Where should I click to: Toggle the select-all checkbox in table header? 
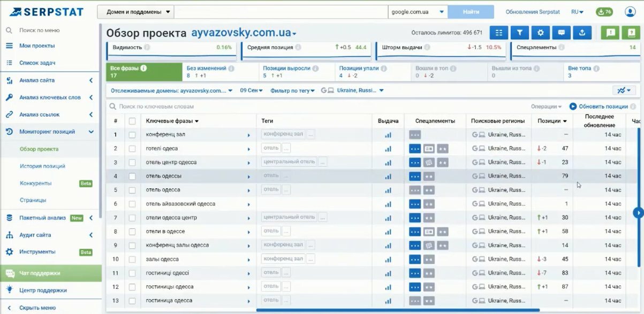(132, 121)
